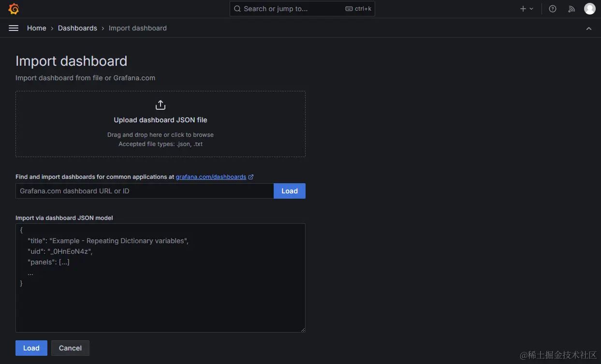Click 'Import dashboard from file or Grafana.com' subtitle
Image resolution: width=601 pixels, height=364 pixels.
(x=86, y=78)
